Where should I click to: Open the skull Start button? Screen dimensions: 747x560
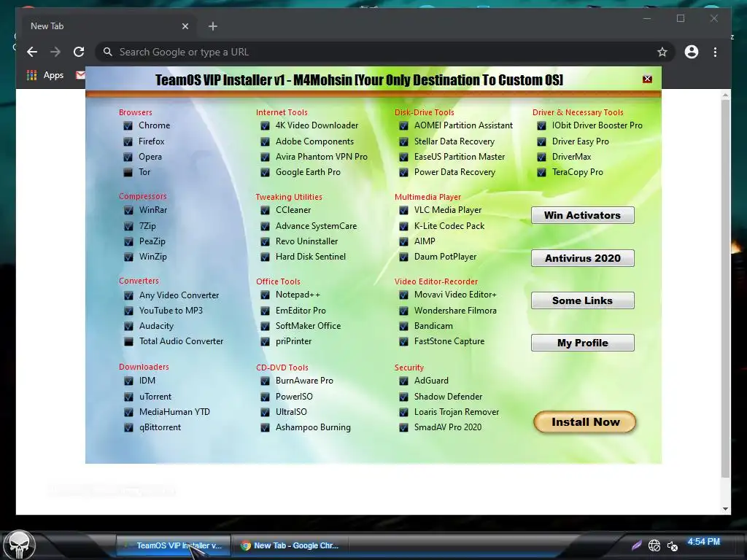click(19, 545)
